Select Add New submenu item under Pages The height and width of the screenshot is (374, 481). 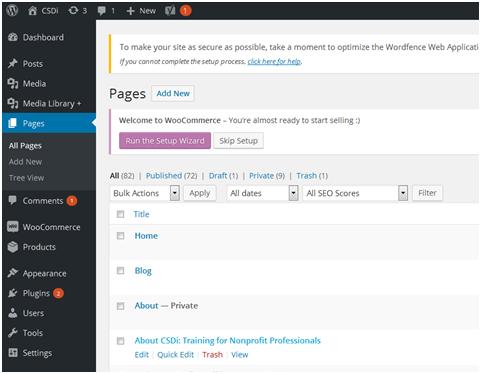[x=25, y=162]
